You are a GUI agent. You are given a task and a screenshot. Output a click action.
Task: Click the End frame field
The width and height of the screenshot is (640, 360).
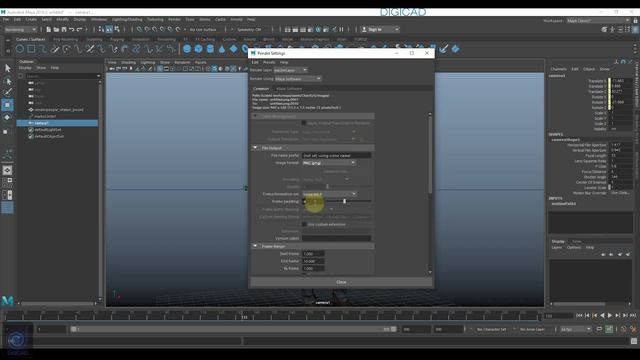pos(313,261)
